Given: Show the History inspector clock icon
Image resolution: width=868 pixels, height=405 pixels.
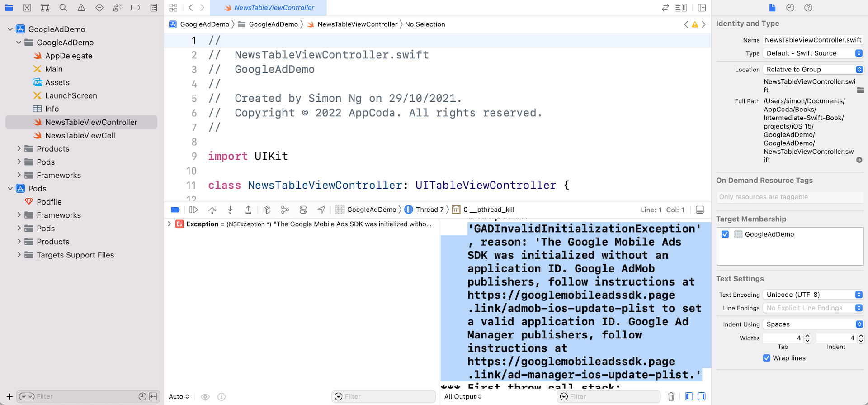Looking at the screenshot, I should coord(790,8).
